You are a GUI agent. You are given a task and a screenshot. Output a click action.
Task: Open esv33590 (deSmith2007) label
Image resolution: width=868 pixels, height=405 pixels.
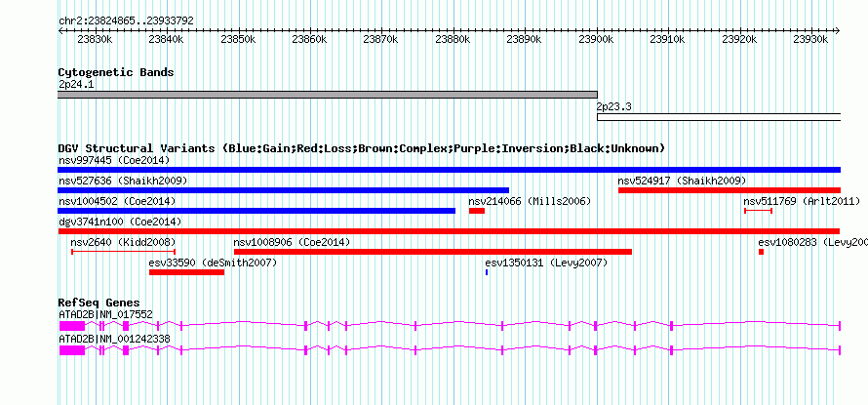pos(213,263)
